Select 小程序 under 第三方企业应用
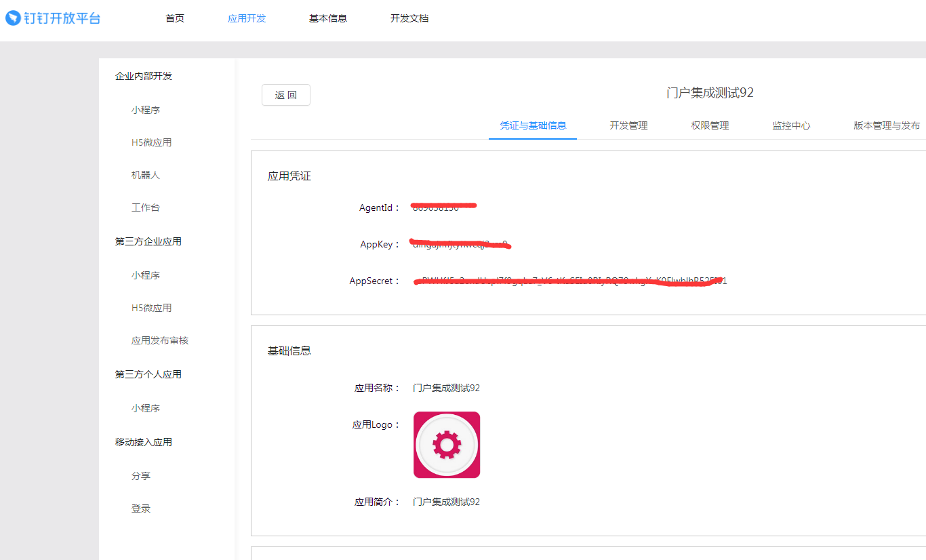Screen dimensions: 926x560 coord(146,275)
